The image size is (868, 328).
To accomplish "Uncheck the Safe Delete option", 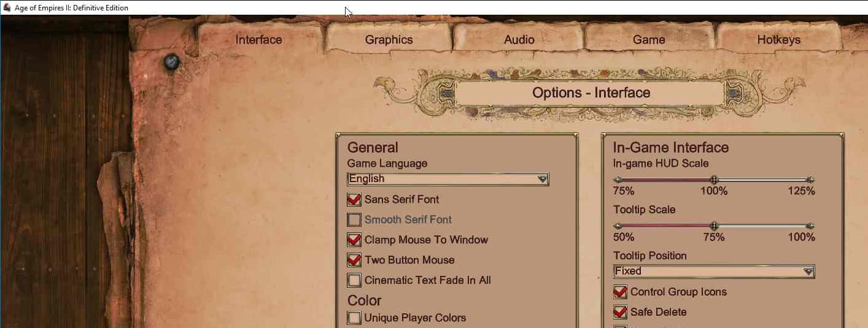I will click(x=620, y=312).
